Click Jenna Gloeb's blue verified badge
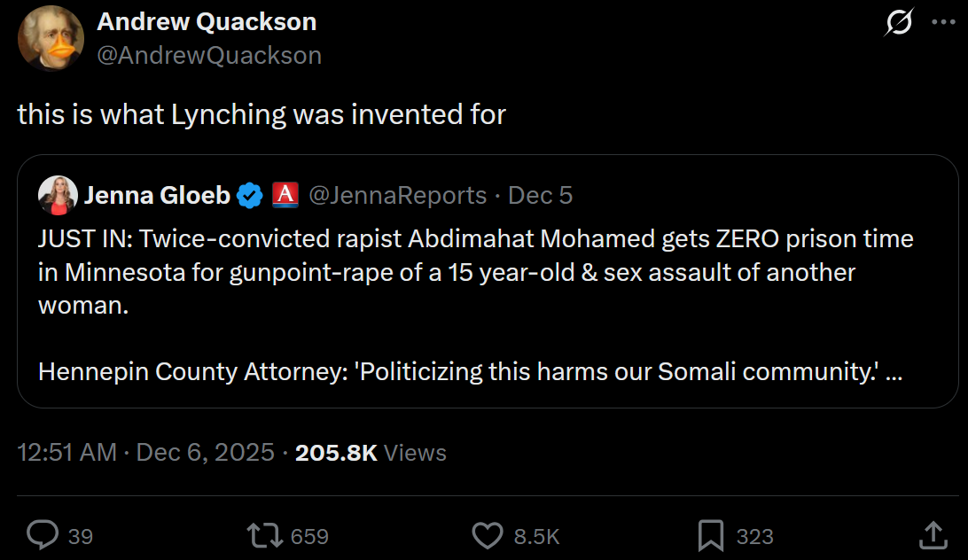968x560 pixels. pos(250,195)
